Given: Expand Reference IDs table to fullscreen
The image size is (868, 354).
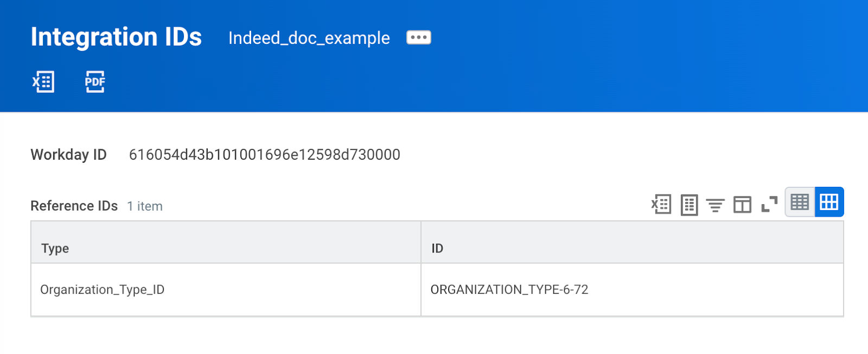Looking at the screenshot, I should [769, 205].
